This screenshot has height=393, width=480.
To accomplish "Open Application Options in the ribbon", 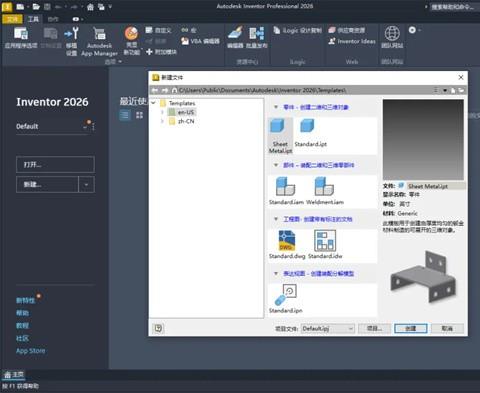I will click(21, 38).
